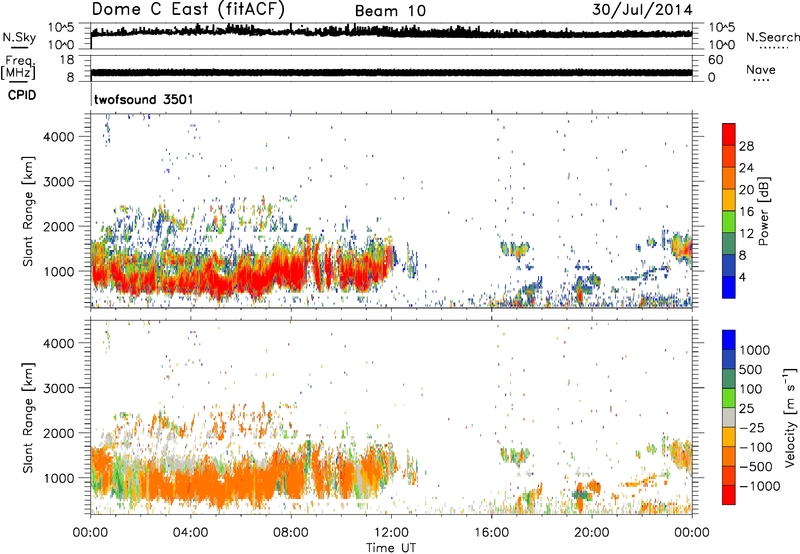
Task: Click the dotted N.Search legend line
Action: (x=773, y=48)
